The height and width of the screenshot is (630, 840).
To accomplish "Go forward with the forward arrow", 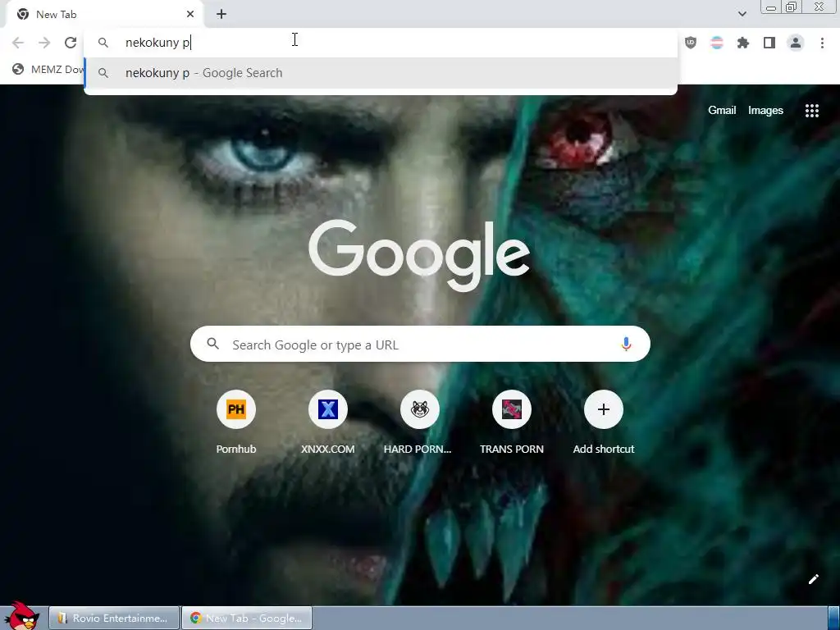I will pos(44,43).
